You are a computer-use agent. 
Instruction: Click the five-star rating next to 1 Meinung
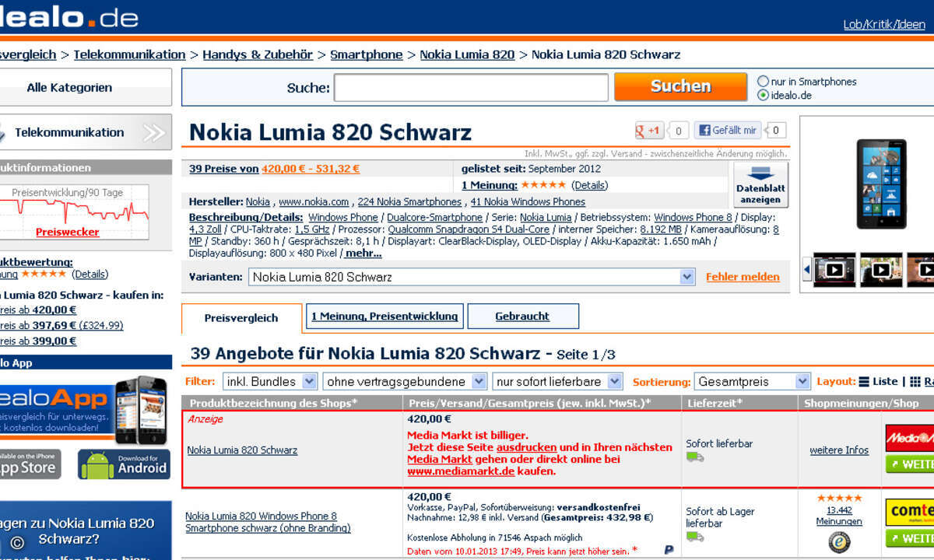tap(543, 185)
